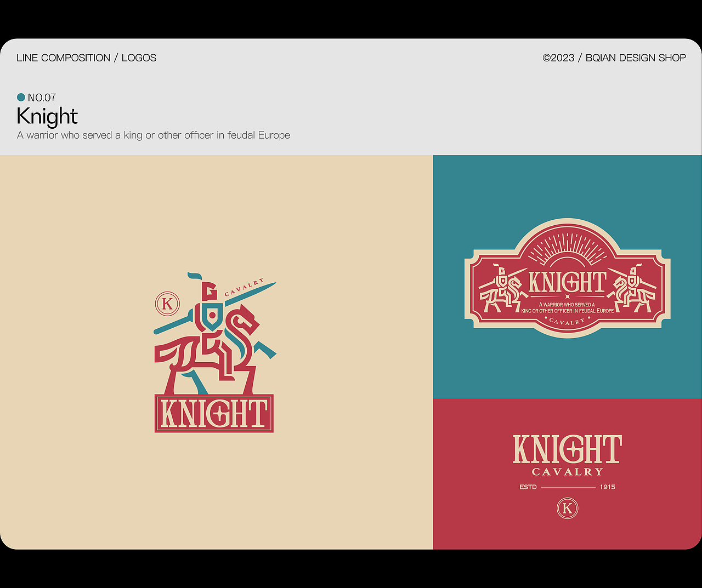Click 'CAVALRY' under the red panel wordmark
The image size is (702, 588).
[568, 472]
